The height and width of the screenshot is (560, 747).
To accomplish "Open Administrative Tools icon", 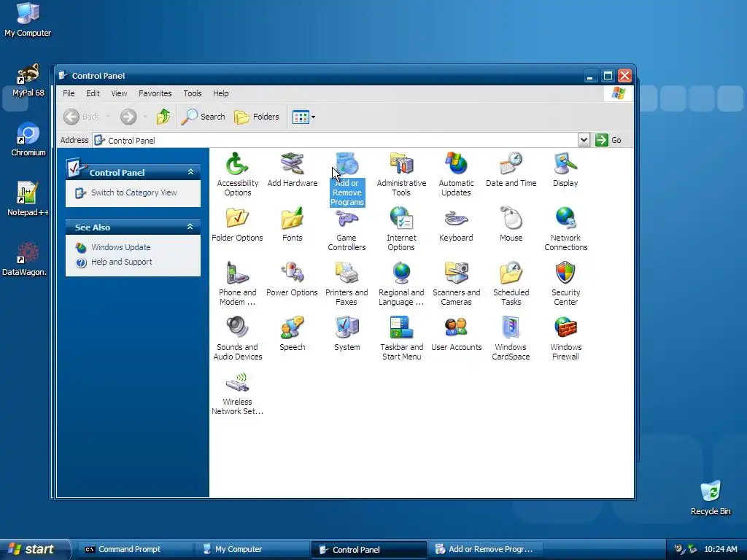I will click(x=401, y=174).
